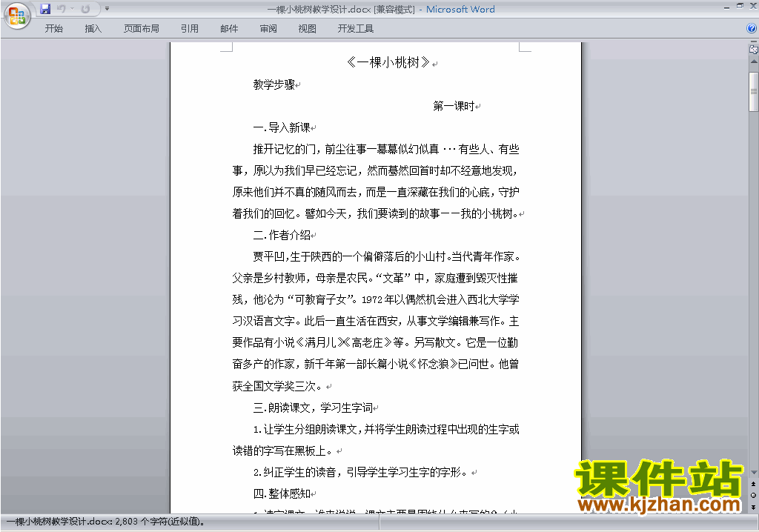The width and height of the screenshot is (759, 532).
Task: Close the Word window
Action: click(x=753, y=6)
